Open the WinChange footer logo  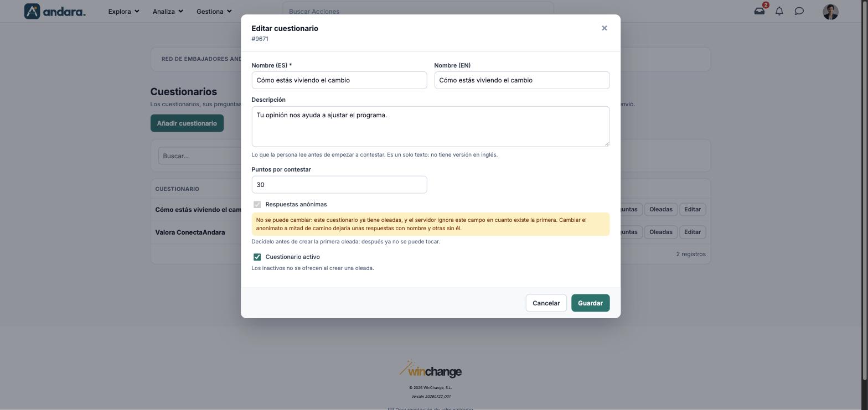(x=431, y=370)
